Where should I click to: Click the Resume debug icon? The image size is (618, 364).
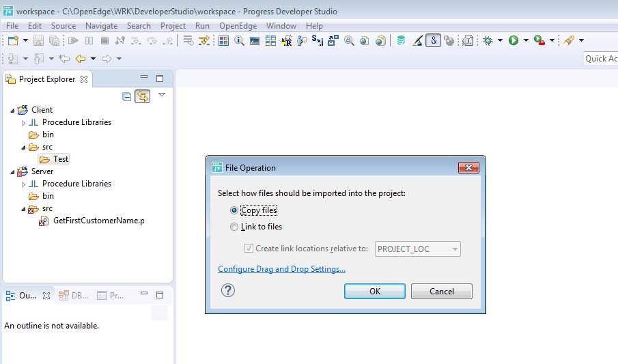[x=73, y=40]
